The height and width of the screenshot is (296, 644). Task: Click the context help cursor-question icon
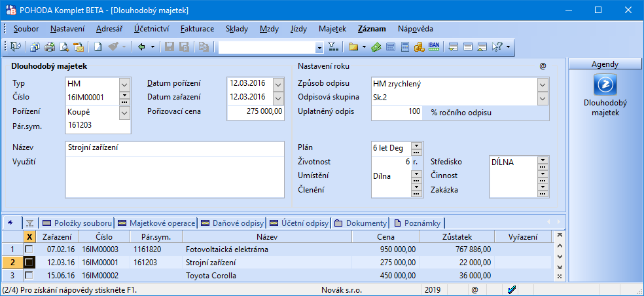coord(497,47)
